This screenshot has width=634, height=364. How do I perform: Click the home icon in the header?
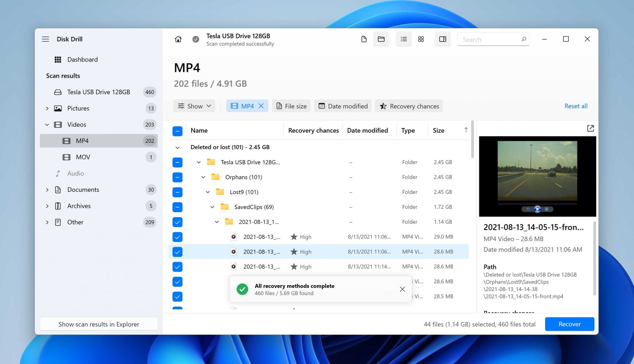pos(178,39)
